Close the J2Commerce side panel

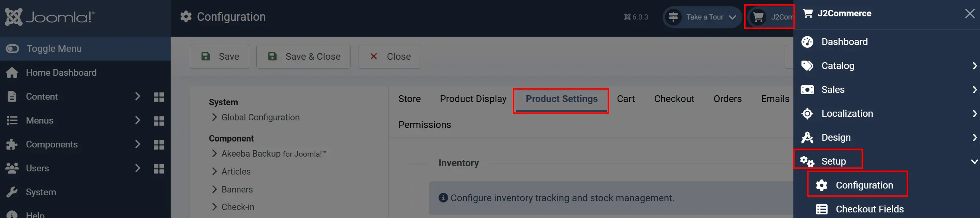pyautogui.click(x=970, y=14)
